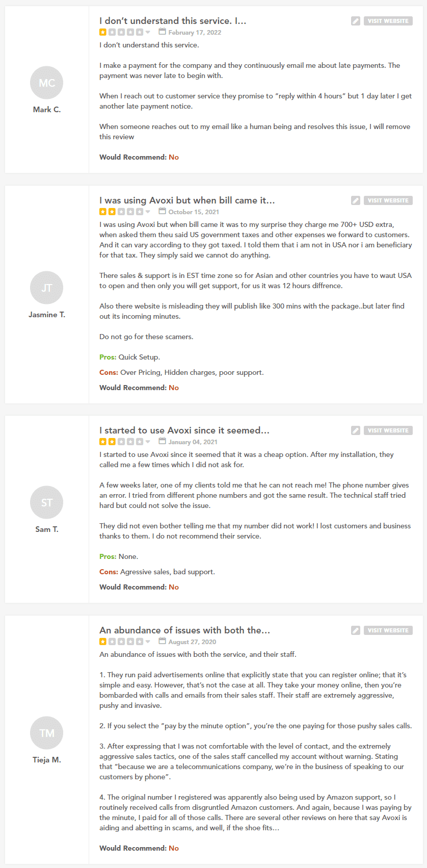Click the calendar icon beside October 15, 2021
427x868 pixels.
(162, 211)
